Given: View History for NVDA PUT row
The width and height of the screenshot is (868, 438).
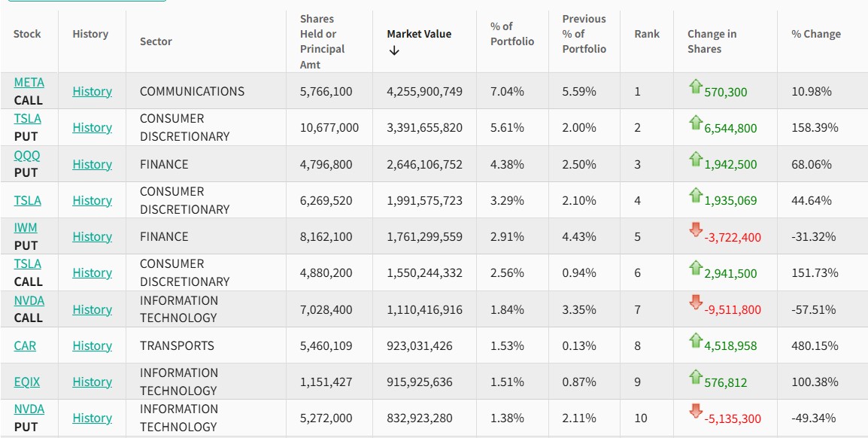Looking at the screenshot, I should (92, 418).
